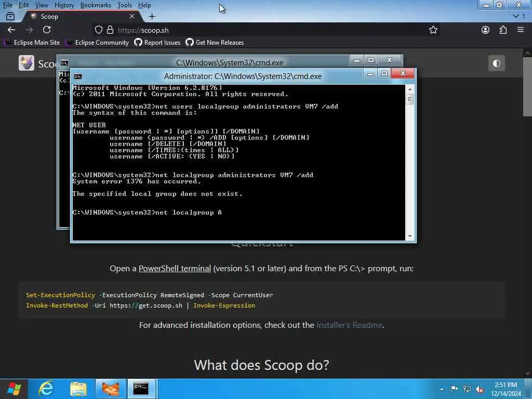Open the Edit menu in the browser
The image size is (532, 399).
point(23,5)
